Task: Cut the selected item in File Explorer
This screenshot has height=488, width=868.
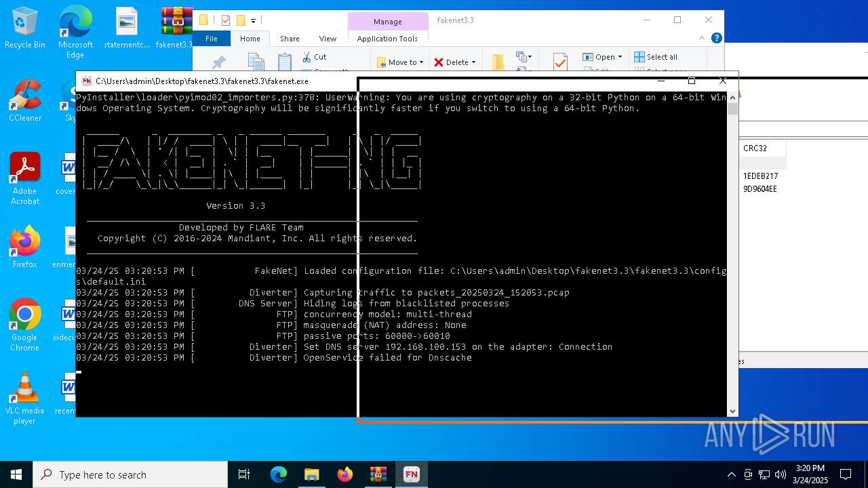Action: tap(315, 57)
